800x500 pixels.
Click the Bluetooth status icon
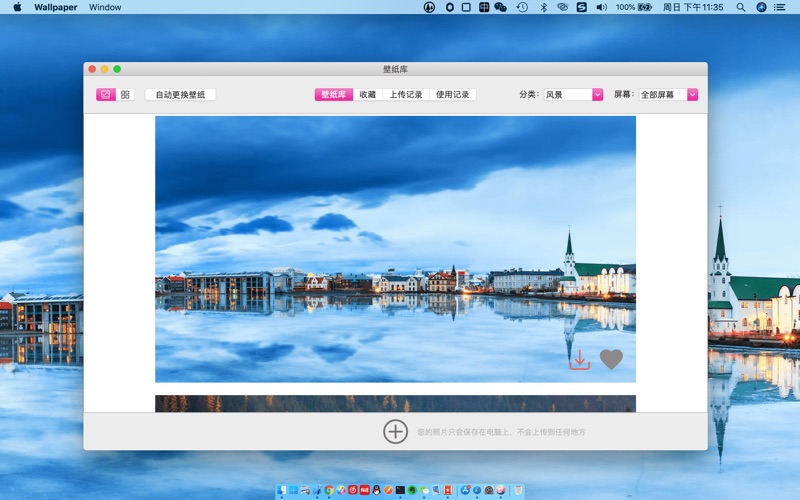pyautogui.click(x=544, y=7)
